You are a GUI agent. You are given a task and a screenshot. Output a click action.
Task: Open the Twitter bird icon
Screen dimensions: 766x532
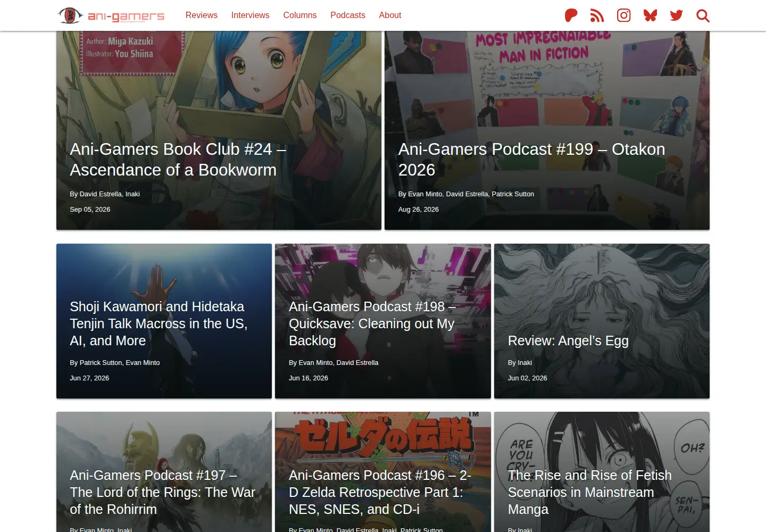click(x=677, y=15)
